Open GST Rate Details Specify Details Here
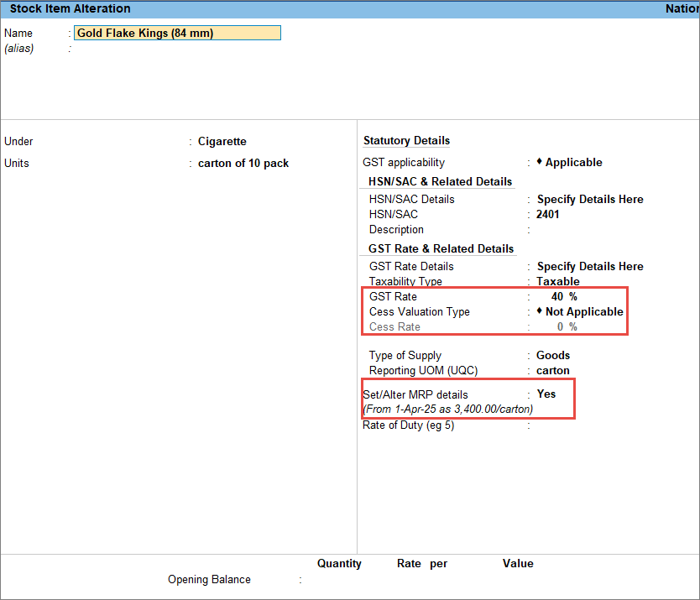The height and width of the screenshot is (600, 700). [x=590, y=267]
